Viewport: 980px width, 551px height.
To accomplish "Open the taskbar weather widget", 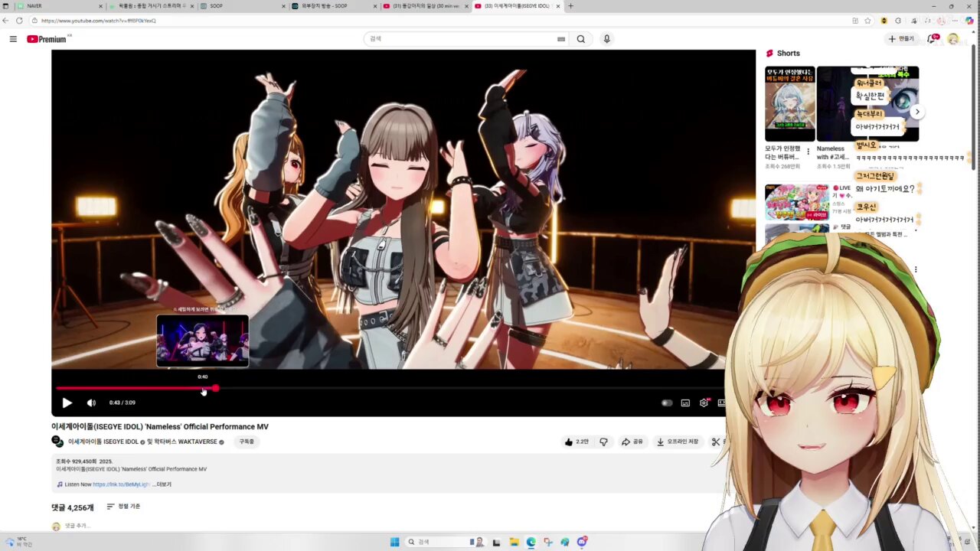I will pyautogui.click(x=19, y=542).
